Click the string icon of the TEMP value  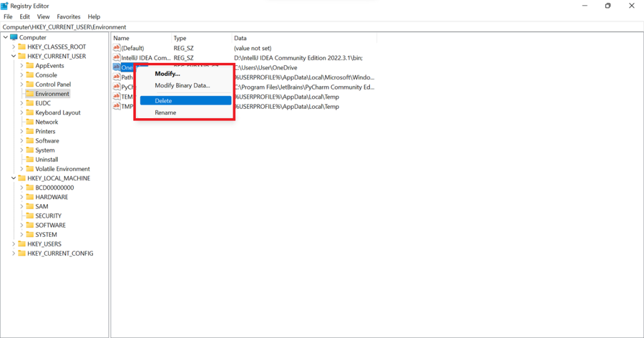coord(116,97)
